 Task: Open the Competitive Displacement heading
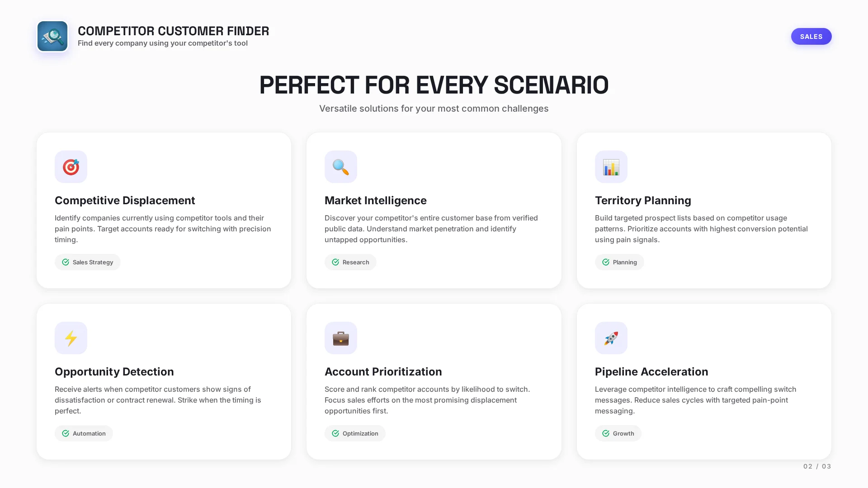125,200
